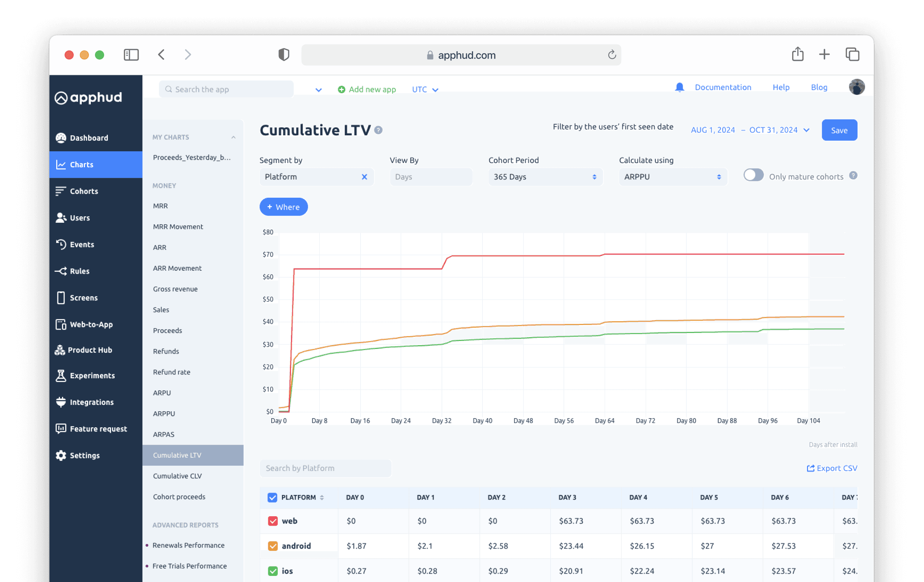Open Experiments flask icon in sidebar
The width and height of the screenshot is (924, 582).
pyautogui.click(x=61, y=376)
